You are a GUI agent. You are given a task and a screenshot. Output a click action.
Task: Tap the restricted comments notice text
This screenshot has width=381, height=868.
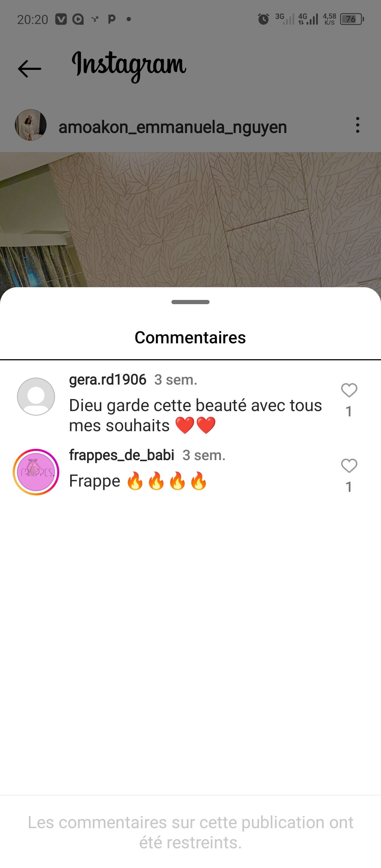(190, 832)
